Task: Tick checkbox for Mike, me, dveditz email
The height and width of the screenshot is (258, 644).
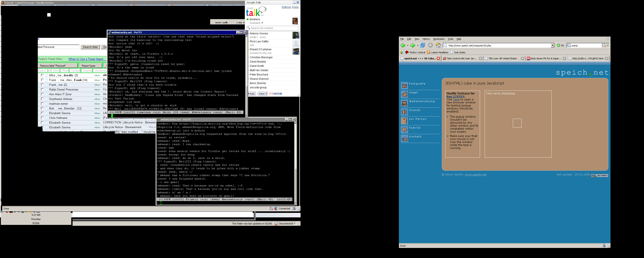Action: click(42, 75)
